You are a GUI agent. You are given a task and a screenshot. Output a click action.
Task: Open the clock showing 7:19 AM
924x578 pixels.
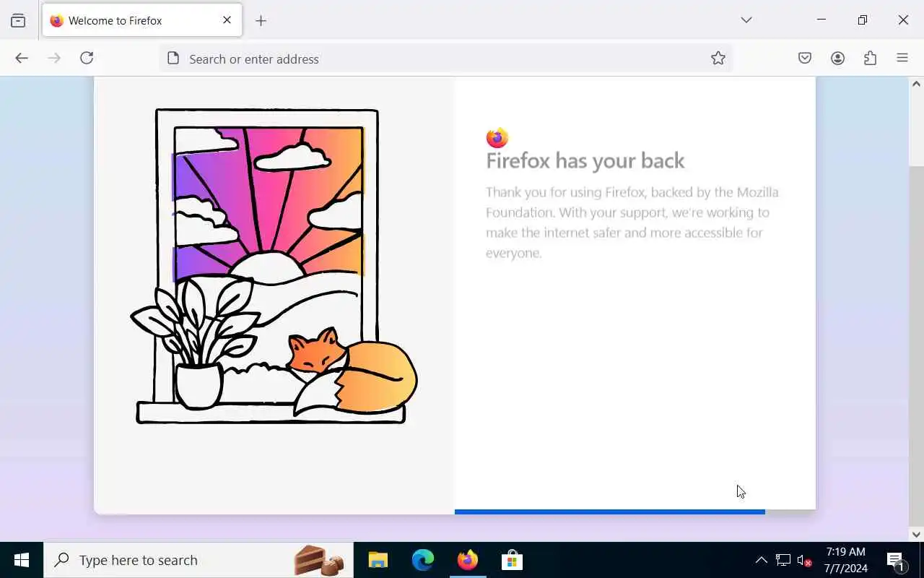click(846, 560)
